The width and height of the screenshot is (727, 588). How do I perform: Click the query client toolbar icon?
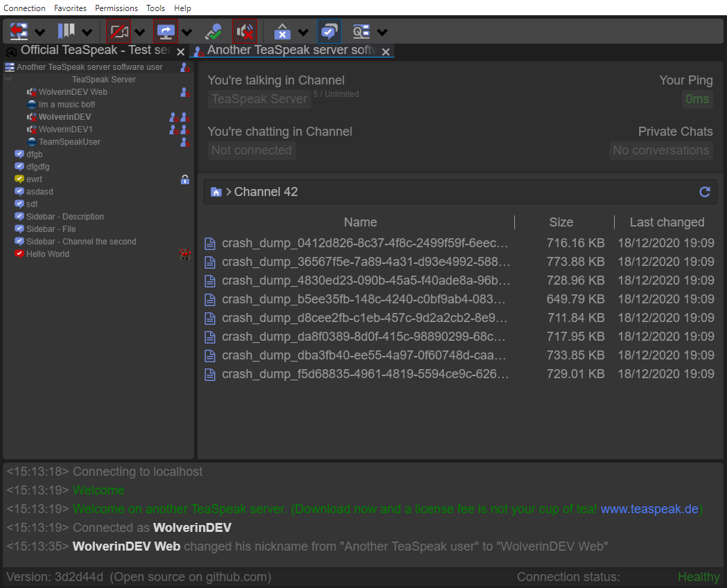(x=361, y=31)
